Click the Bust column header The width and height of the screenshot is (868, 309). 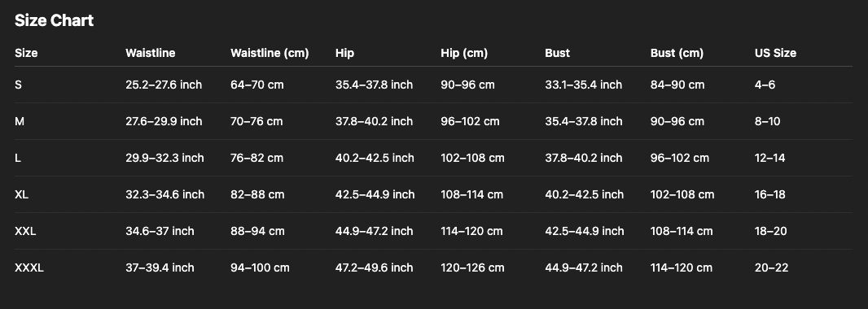coord(557,53)
